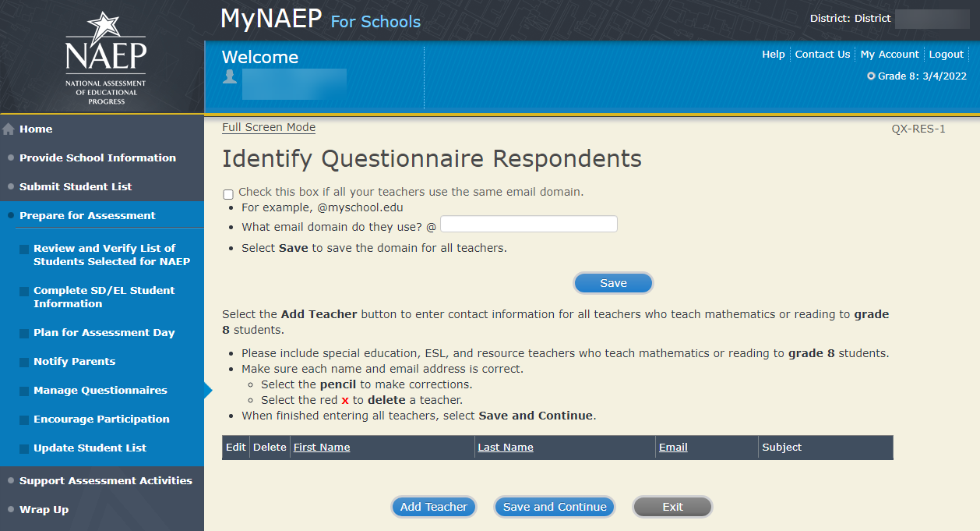Check the same email domain checkbox
This screenshot has height=531, width=980.
coord(228,194)
